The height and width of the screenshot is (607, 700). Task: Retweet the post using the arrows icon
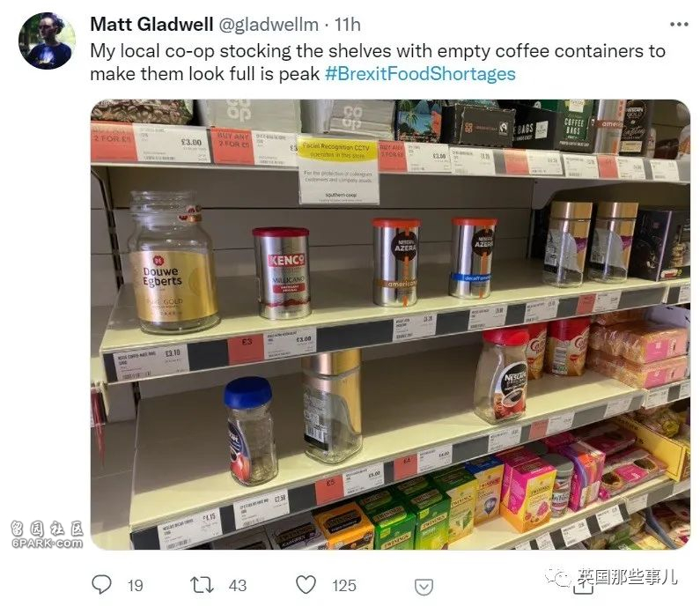(202, 585)
